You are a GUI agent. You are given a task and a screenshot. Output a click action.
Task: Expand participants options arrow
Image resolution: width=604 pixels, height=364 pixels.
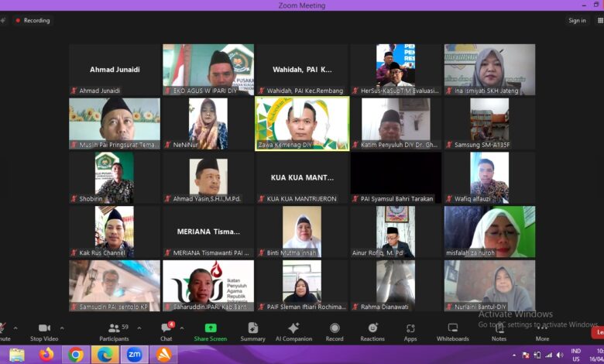[x=139, y=328]
